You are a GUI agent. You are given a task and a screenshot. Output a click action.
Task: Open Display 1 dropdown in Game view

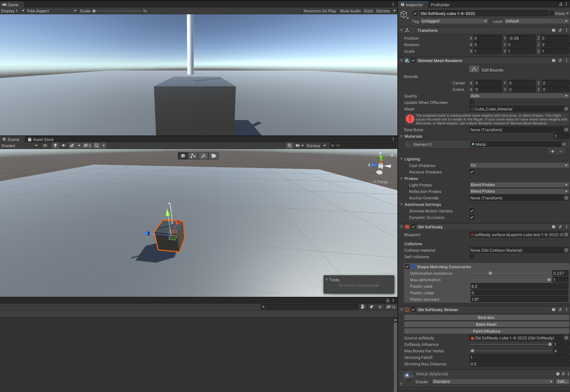click(x=13, y=11)
